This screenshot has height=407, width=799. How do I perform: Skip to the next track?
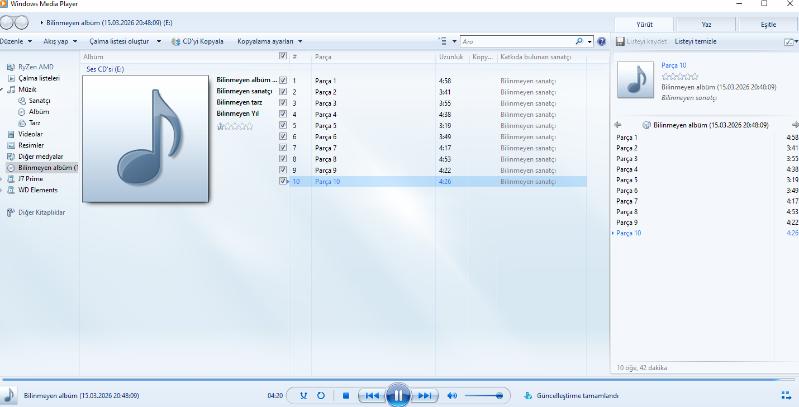pos(424,395)
